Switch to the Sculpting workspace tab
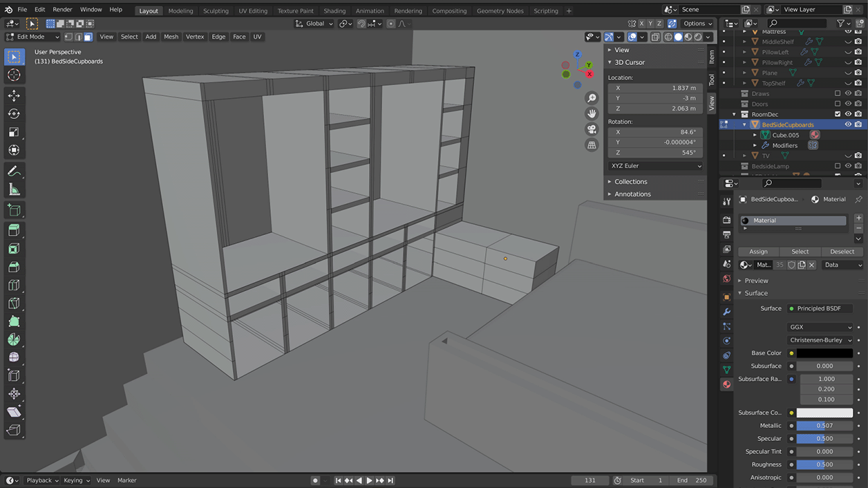868x488 pixels. point(216,11)
